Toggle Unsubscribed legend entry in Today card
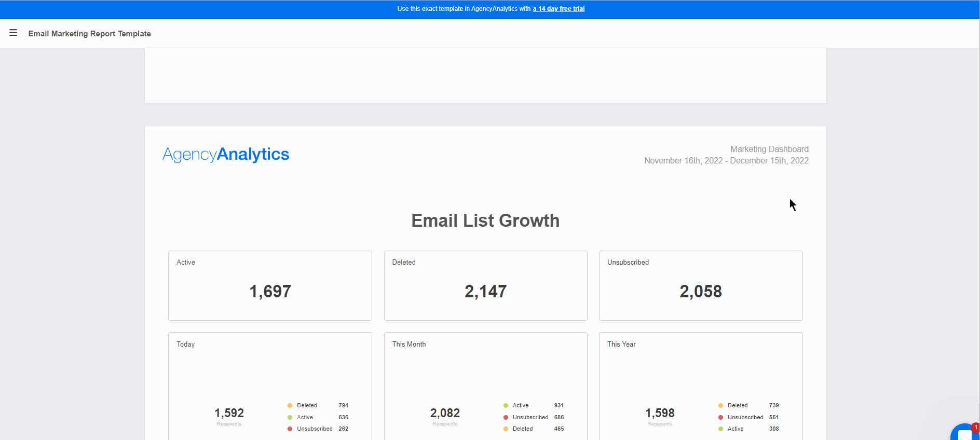This screenshot has height=440, width=980. click(315, 429)
